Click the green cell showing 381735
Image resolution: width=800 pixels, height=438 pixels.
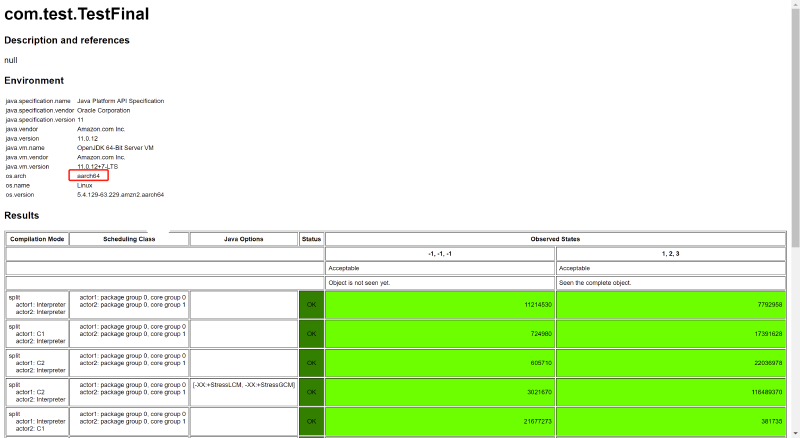(670, 421)
